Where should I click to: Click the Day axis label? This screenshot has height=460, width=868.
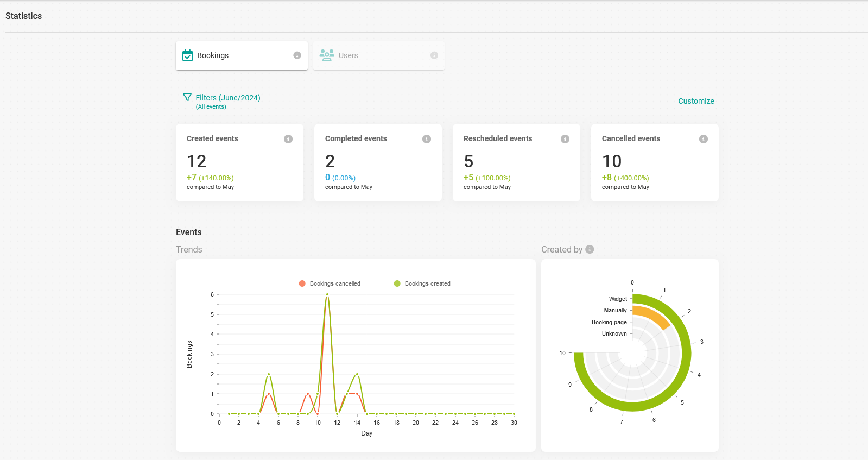367,433
